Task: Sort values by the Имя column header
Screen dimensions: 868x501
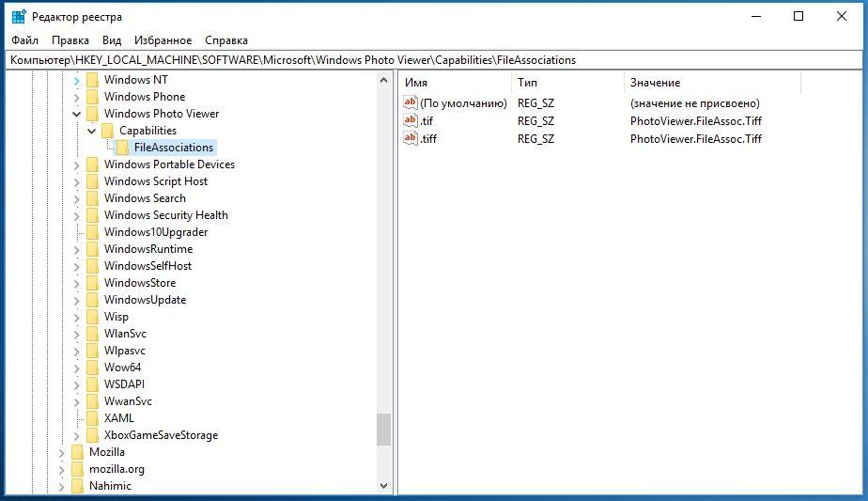Action: tap(455, 83)
